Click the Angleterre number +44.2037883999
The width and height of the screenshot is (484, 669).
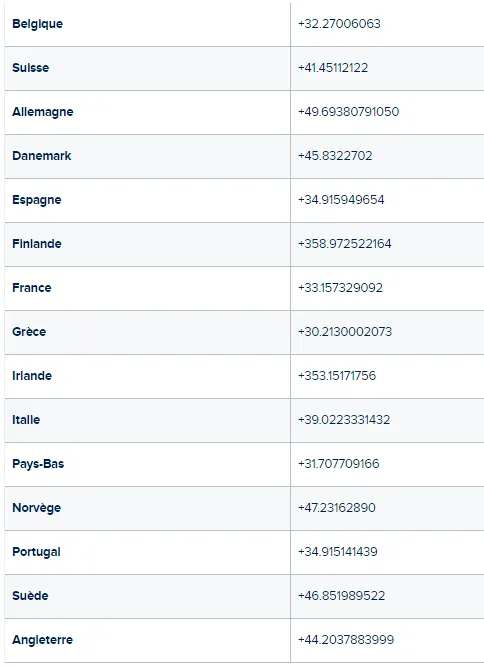click(346, 640)
